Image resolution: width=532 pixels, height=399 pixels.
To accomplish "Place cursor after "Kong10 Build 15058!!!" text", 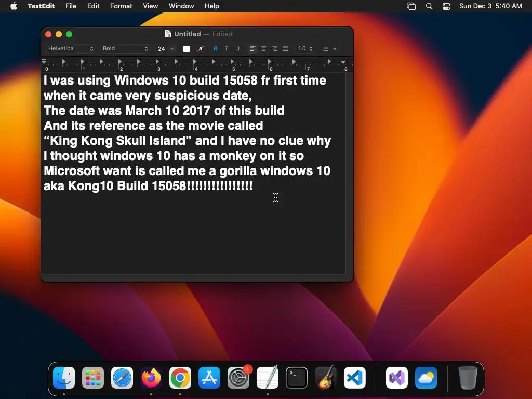I will pyautogui.click(x=253, y=186).
